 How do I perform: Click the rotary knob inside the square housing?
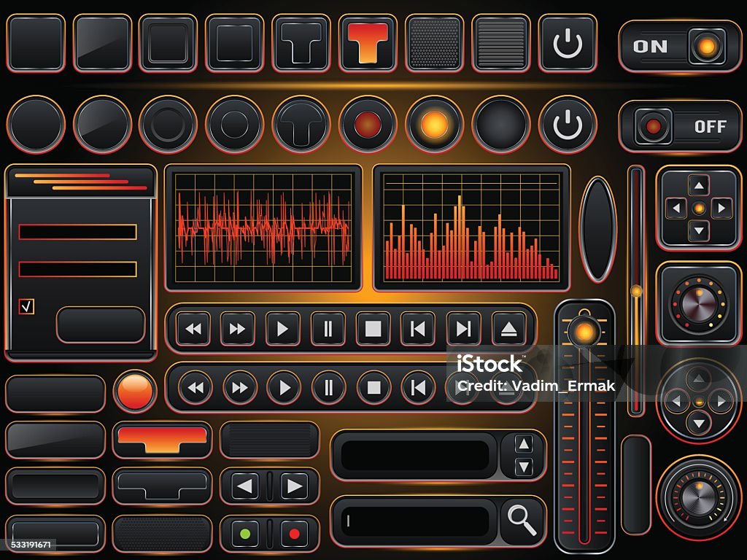(699, 304)
